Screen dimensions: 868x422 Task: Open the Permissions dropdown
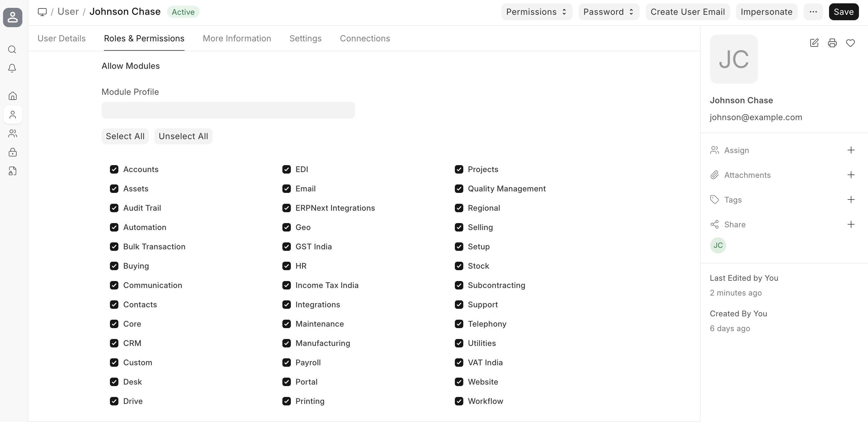point(536,12)
